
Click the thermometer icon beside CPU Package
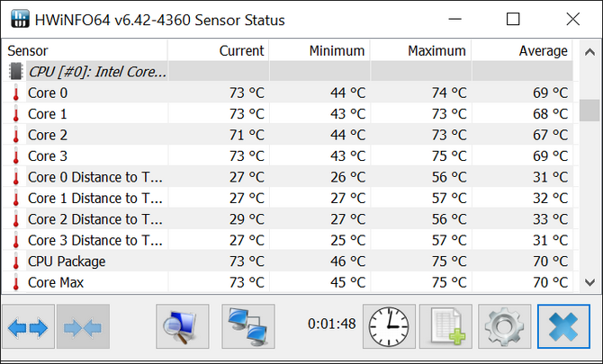(x=16, y=262)
